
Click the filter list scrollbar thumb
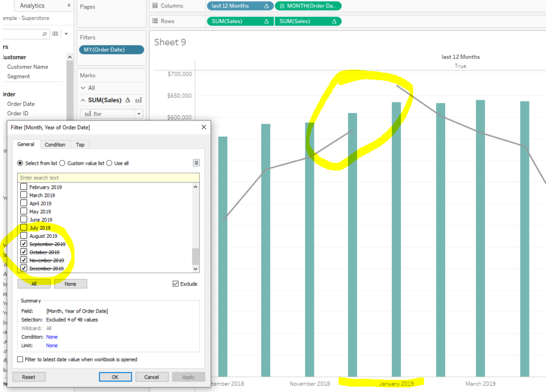pos(196,256)
